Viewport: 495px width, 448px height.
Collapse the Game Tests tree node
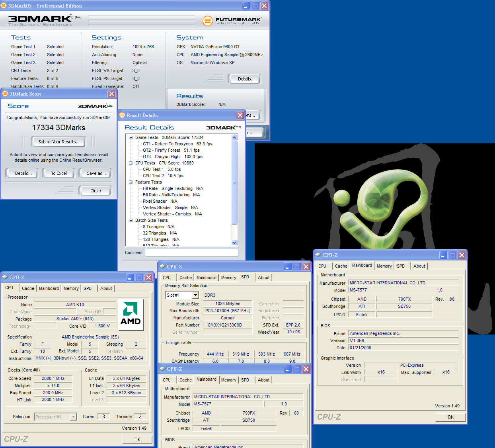131,137
